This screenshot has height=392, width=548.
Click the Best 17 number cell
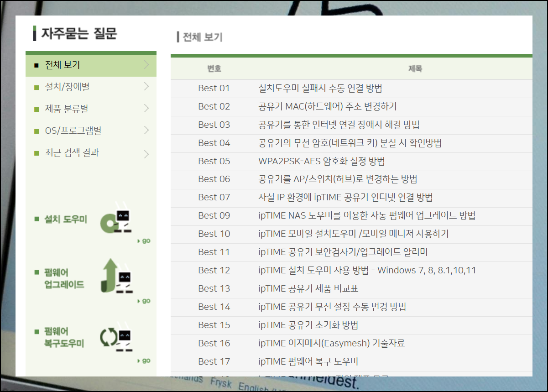tap(214, 361)
